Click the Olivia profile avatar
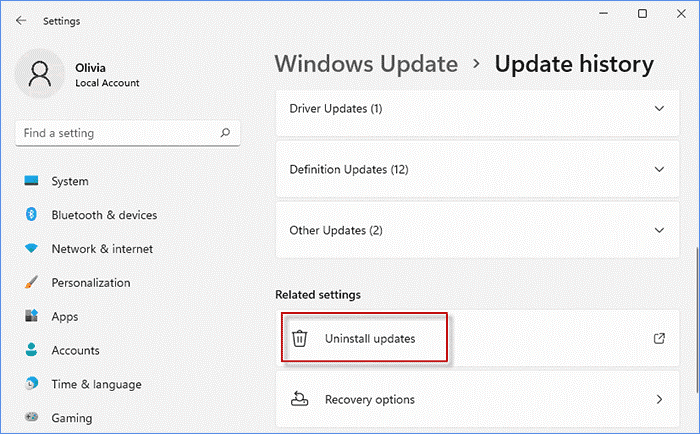 (41, 75)
